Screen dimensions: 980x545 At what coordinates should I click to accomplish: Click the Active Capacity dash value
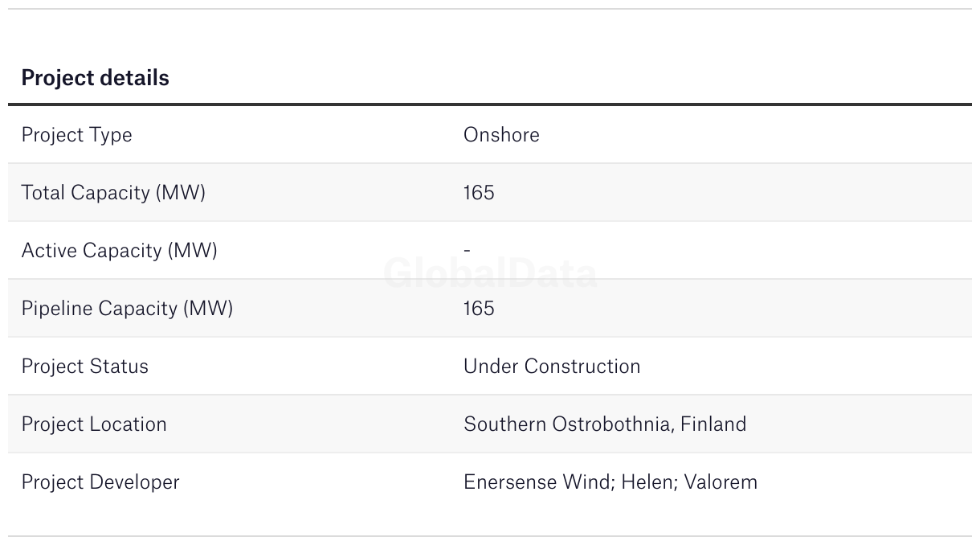468,251
